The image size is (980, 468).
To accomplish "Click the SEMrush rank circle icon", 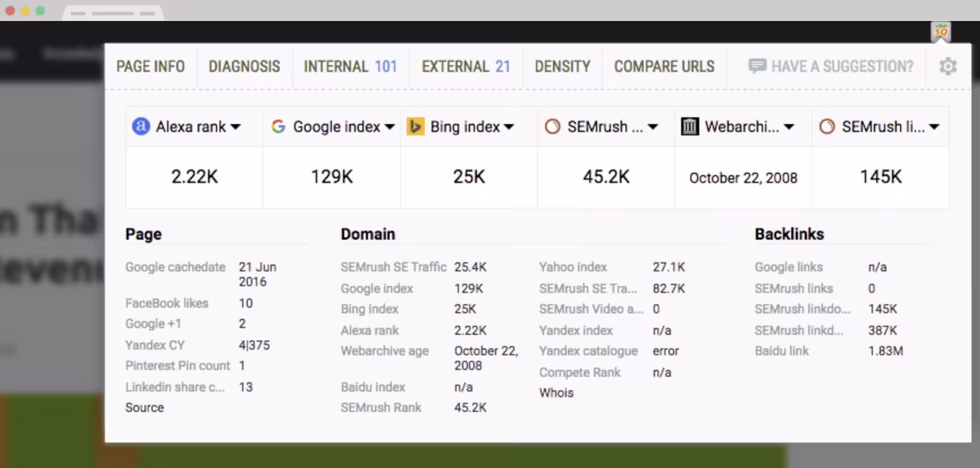I will (x=552, y=126).
